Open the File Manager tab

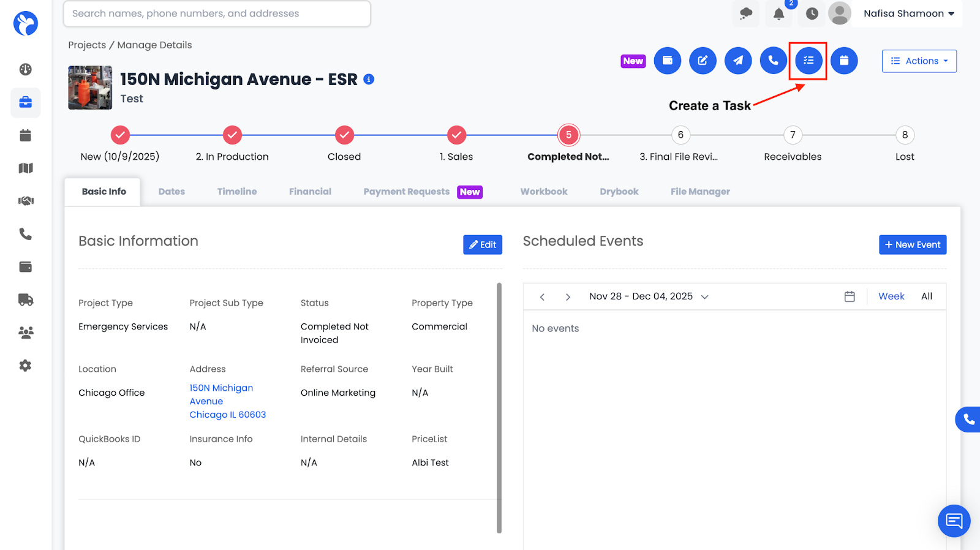click(x=700, y=192)
